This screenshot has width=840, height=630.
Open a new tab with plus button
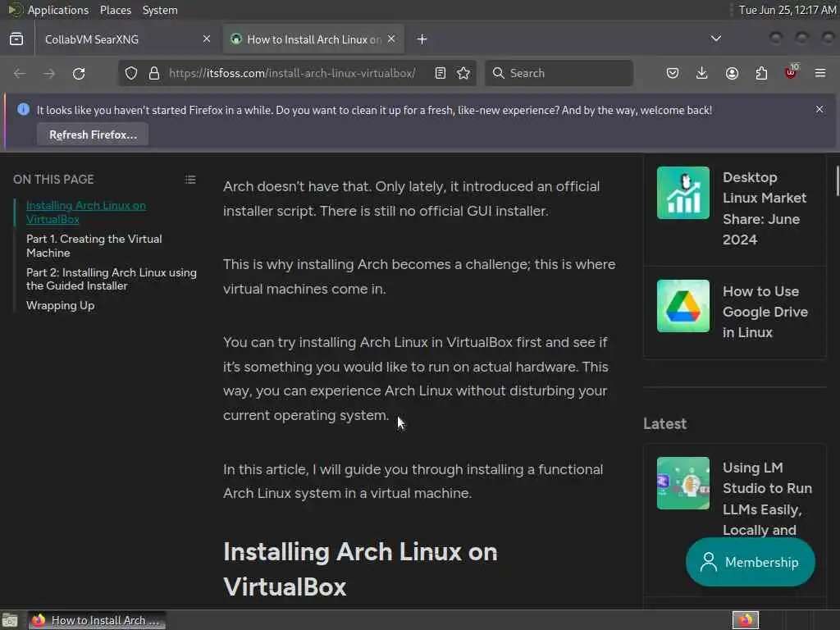[422, 39]
